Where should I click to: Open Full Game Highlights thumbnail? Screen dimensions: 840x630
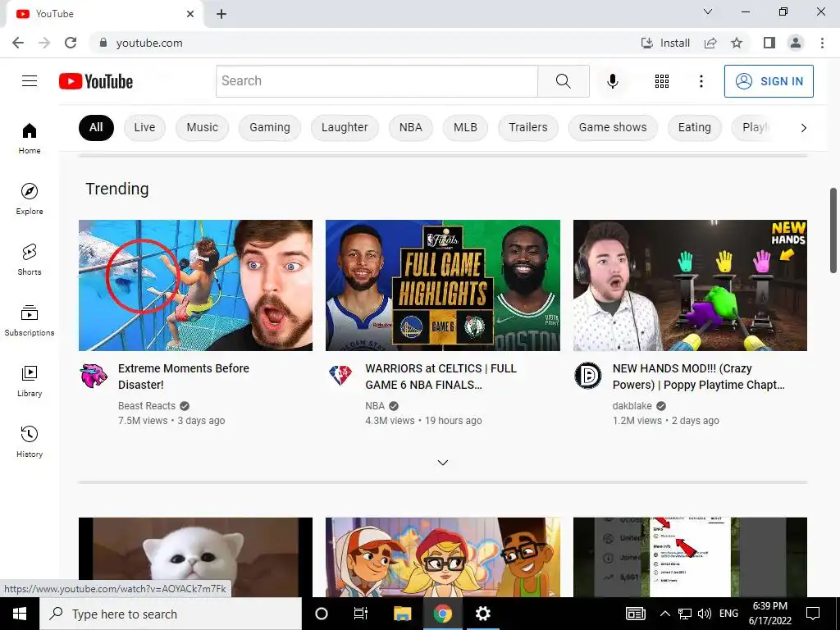[x=443, y=285]
